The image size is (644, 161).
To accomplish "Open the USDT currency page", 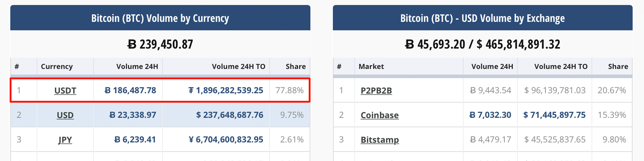I will [x=65, y=91].
